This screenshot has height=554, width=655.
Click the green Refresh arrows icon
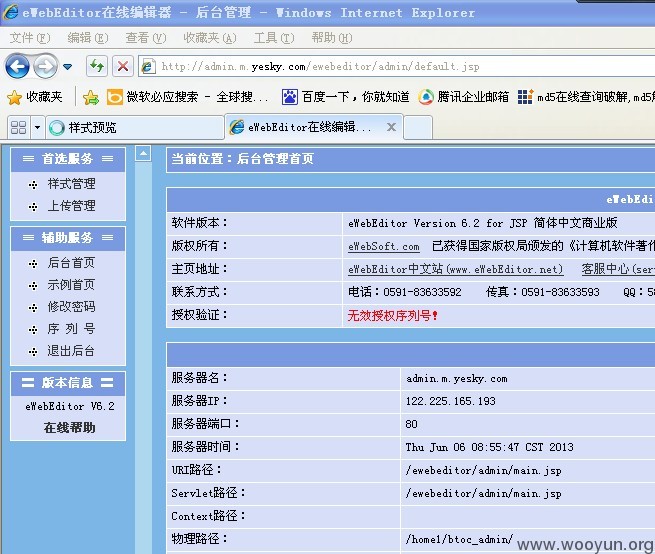(96, 66)
